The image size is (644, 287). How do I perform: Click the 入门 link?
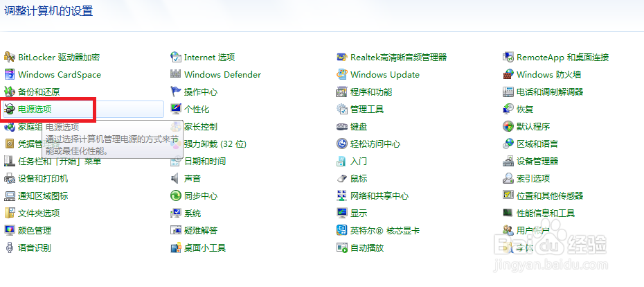tap(359, 162)
